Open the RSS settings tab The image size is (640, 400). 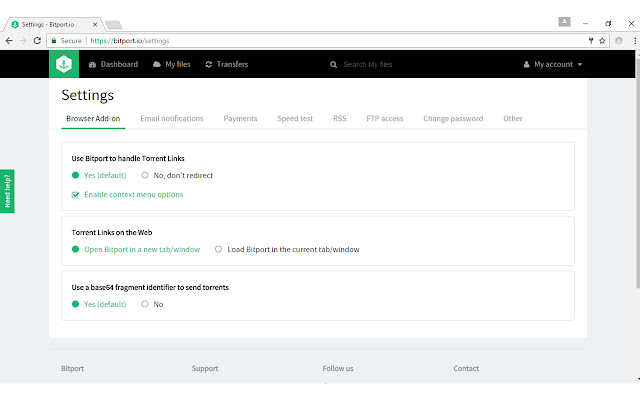coord(340,119)
